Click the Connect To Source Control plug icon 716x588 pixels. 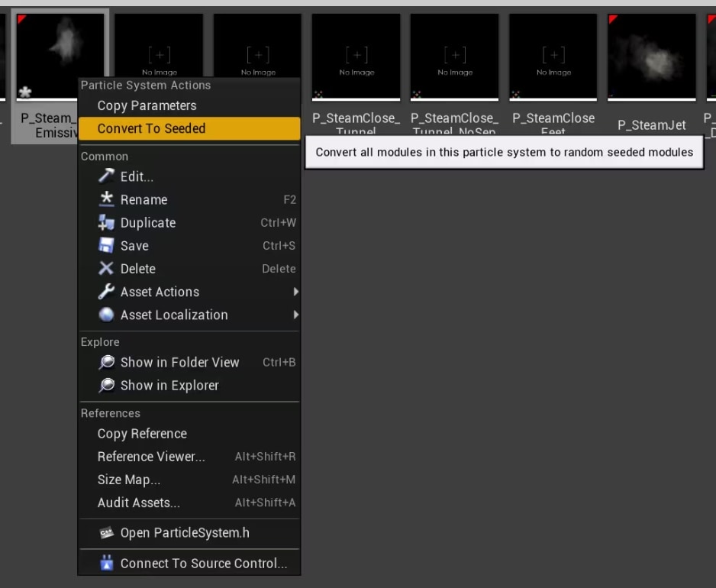pyautogui.click(x=106, y=564)
